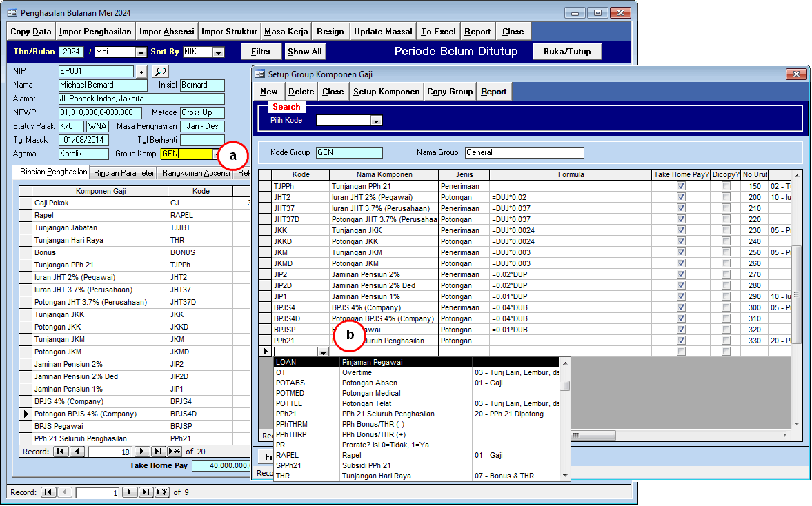Click the magnifier search icon beside NIP
Viewport: 812px width, 506px height.
point(160,72)
